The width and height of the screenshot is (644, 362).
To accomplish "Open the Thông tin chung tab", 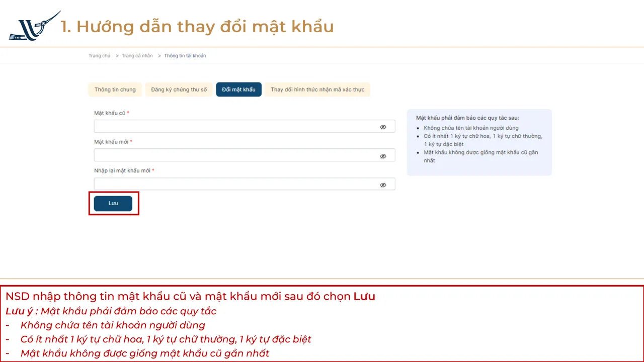I will click(115, 89).
